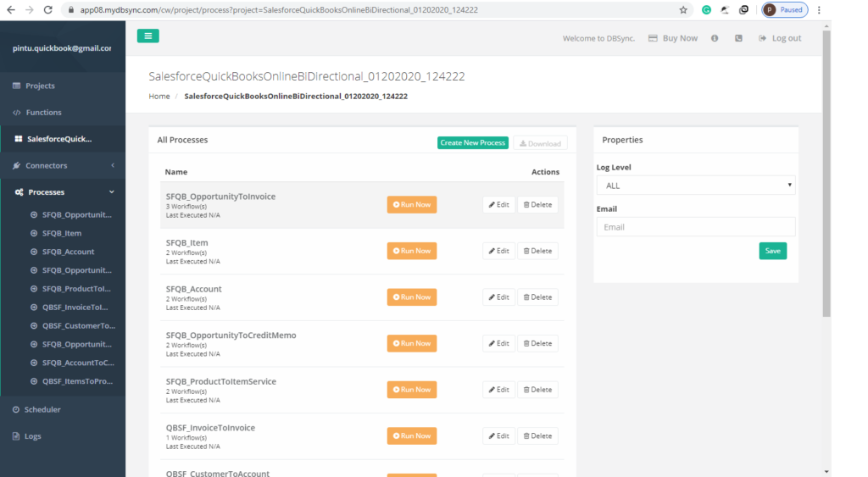The image size is (868, 477).
Task: Run the SFQB_Item process now
Action: click(412, 251)
